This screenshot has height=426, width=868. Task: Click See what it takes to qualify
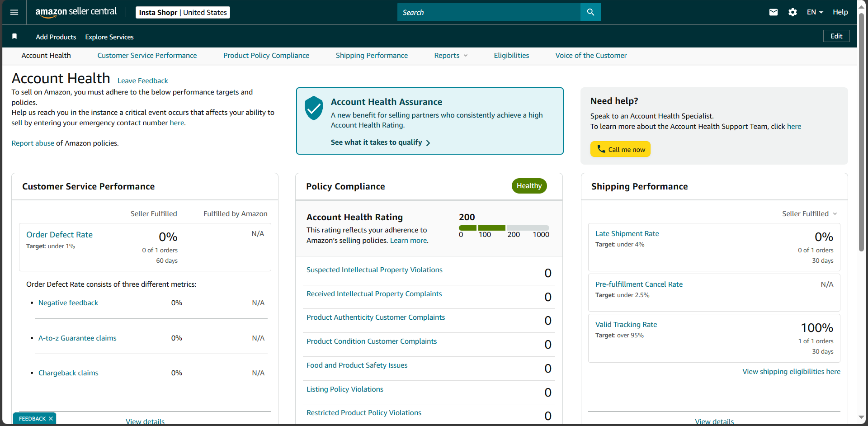tap(380, 142)
